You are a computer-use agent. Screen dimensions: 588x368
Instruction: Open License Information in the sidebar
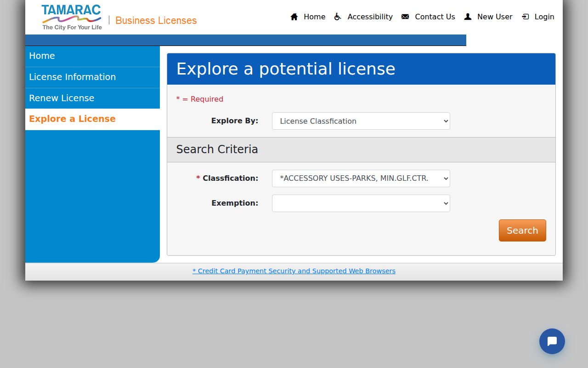coord(92,77)
